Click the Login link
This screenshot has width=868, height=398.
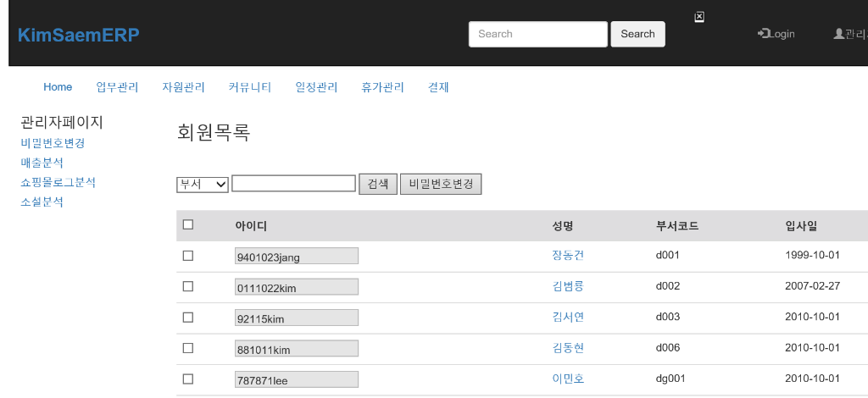coord(776,34)
